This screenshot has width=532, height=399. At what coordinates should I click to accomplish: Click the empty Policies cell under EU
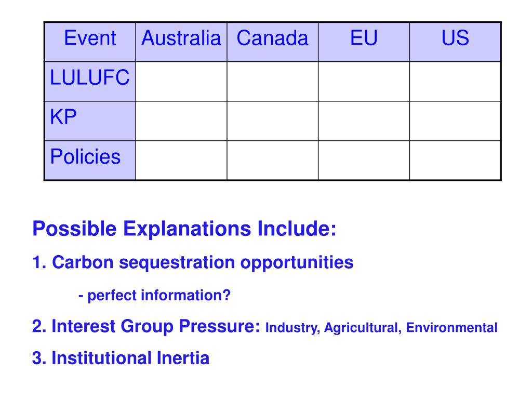click(364, 160)
